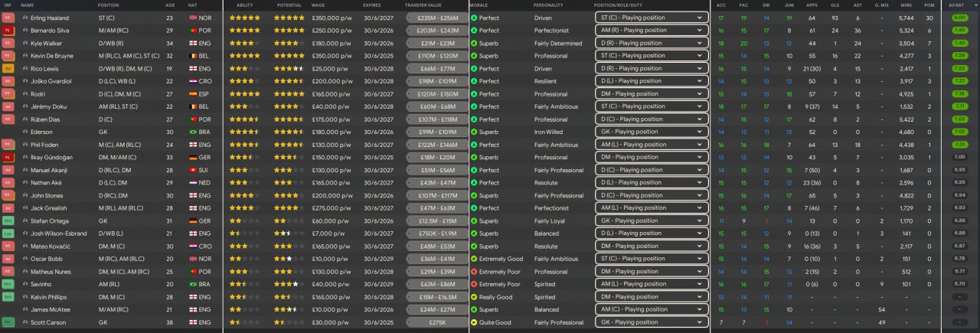Click Switzerland flag in Akanji's row

[192, 170]
